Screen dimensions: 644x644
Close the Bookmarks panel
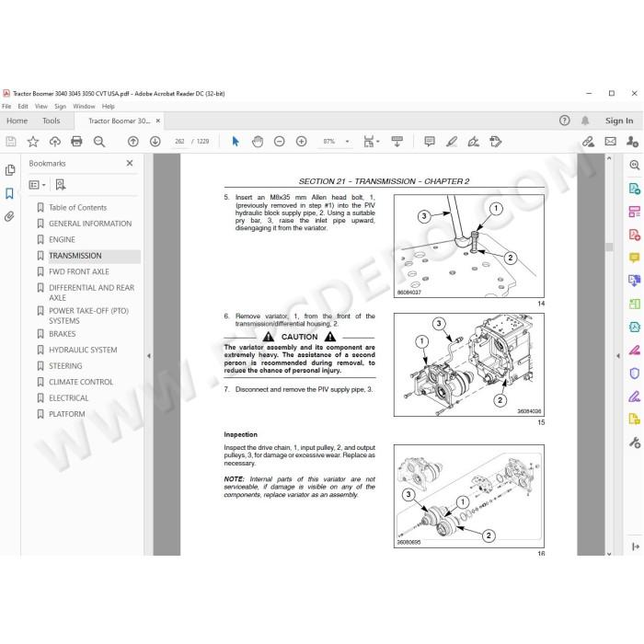pyautogui.click(x=130, y=163)
